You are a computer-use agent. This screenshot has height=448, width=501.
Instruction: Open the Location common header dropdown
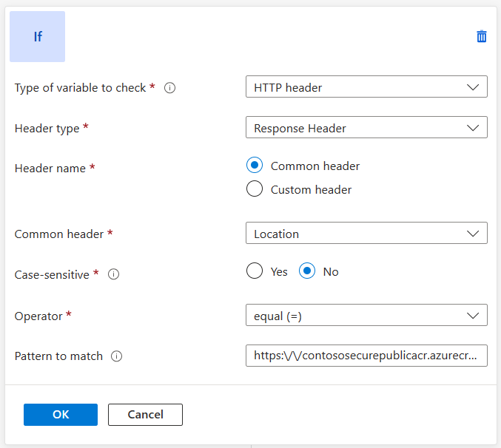pyautogui.click(x=366, y=234)
